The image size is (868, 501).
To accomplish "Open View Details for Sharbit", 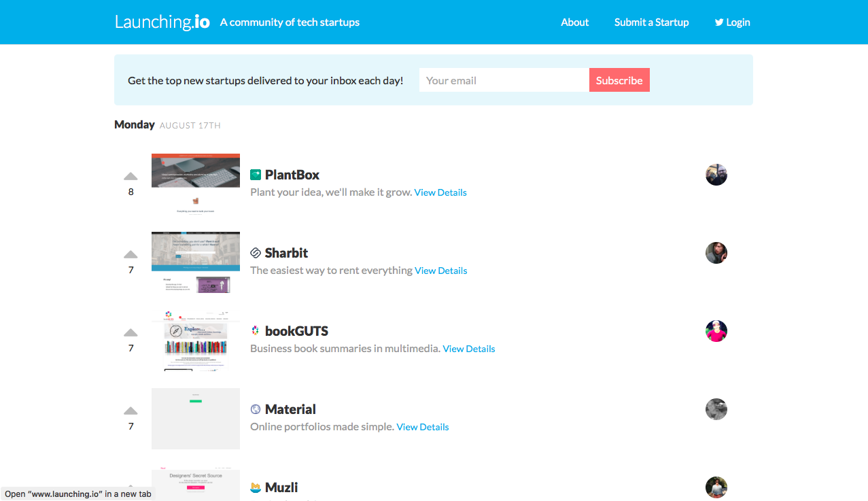I will (440, 270).
